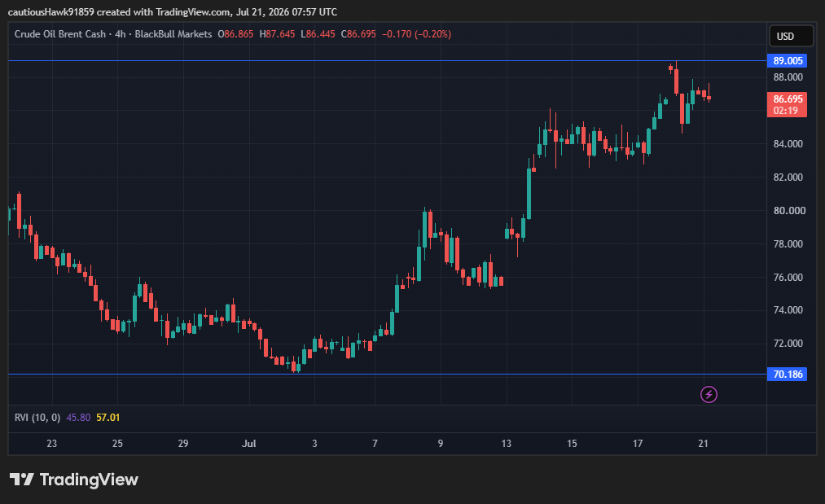Click the current price label 86.695
This screenshot has height=504, width=825.
[x=787, y=99]
